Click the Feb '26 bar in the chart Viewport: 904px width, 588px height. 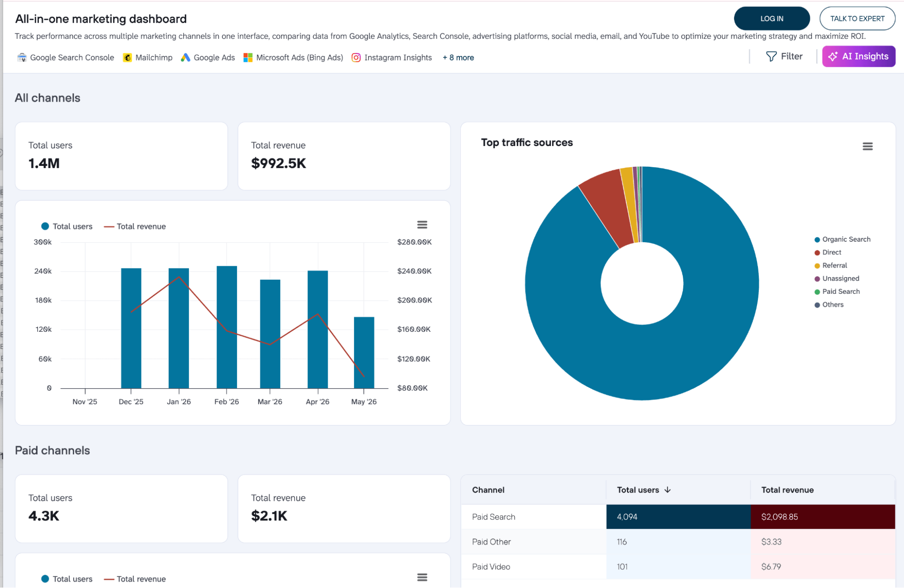pyautogui.click(x=227, y=327)
